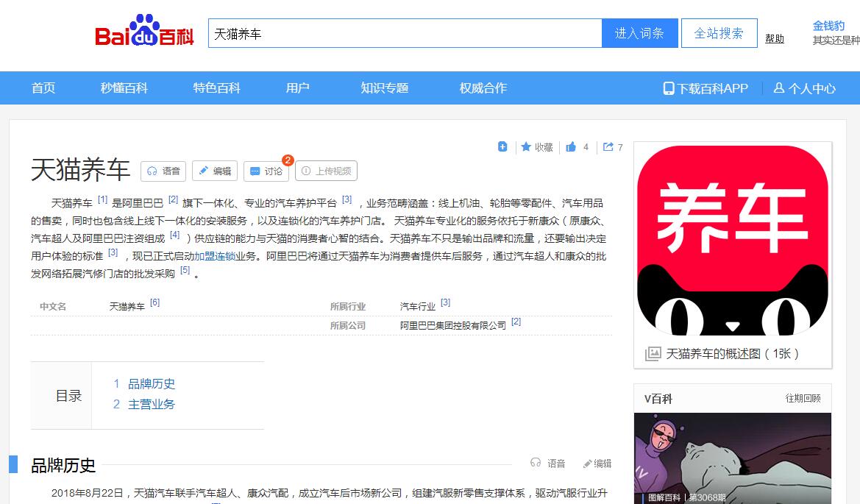
Task: Click reference [4] after 注资组成
Action: pos(175,235)
